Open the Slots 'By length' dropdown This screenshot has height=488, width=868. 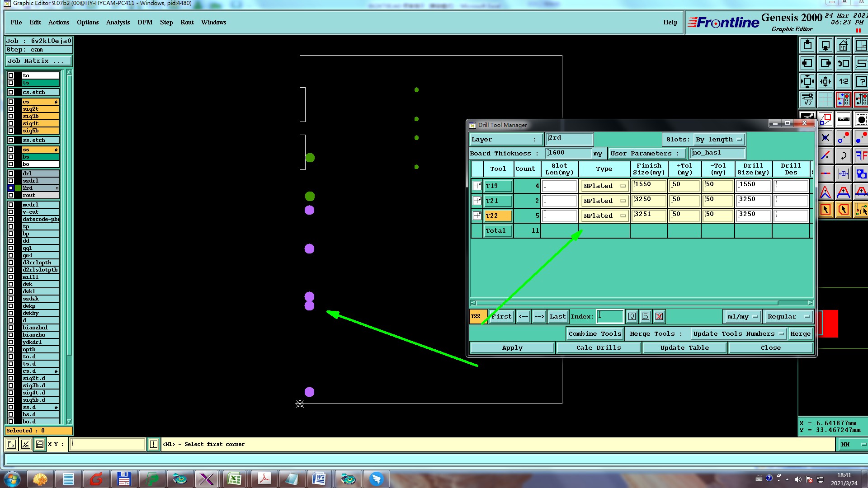tap(719, 140)
